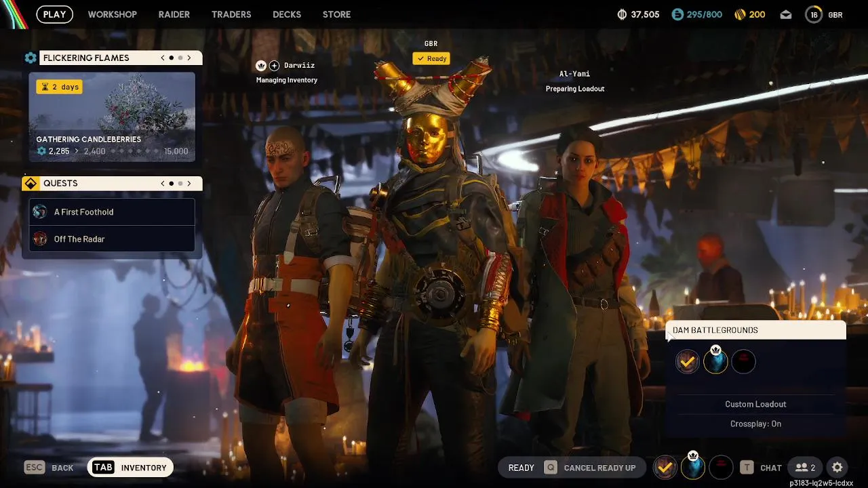Click the Flickering Flames gear icon
The image size is (868, 488).
(31, 58)
